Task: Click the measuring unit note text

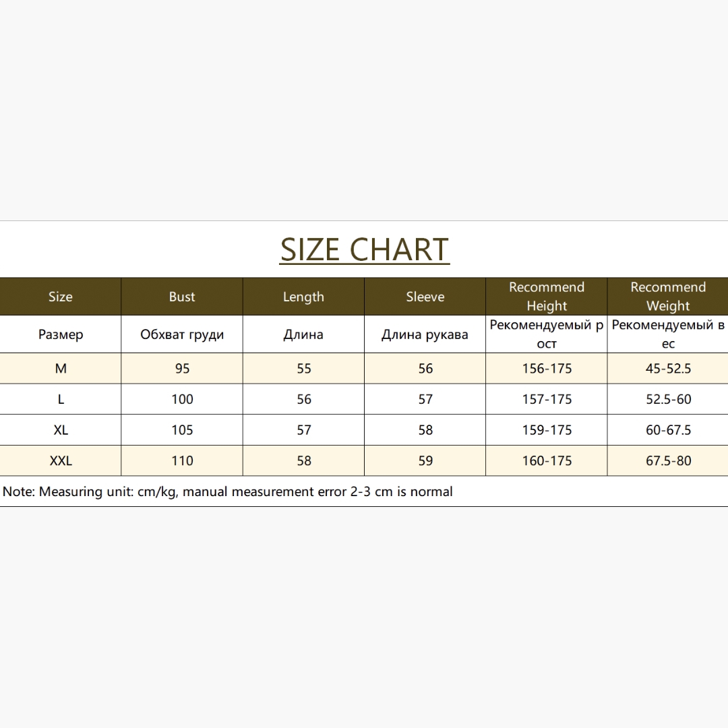Action: (228, 491)
